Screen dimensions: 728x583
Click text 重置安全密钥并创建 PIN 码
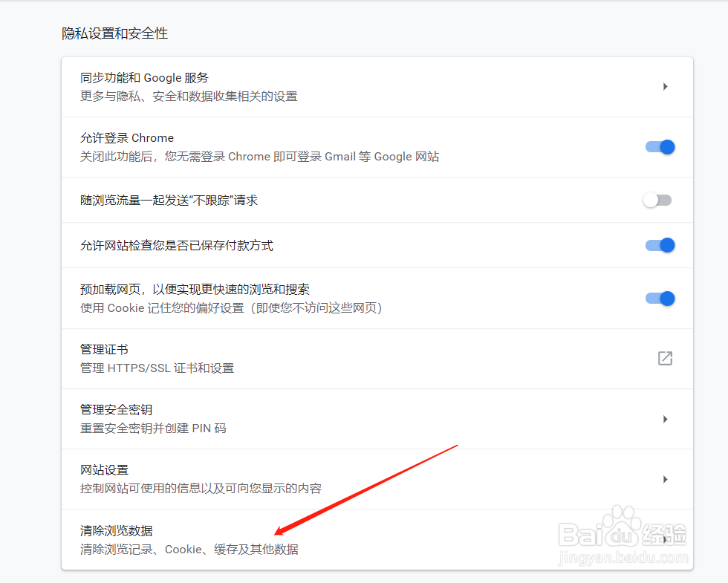point(153,428)
